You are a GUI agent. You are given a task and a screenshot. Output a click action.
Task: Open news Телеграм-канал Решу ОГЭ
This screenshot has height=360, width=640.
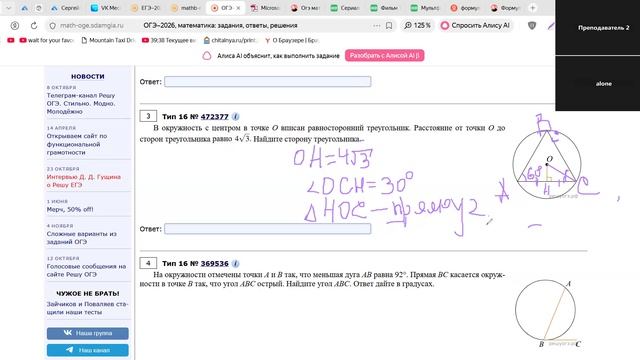81,103
